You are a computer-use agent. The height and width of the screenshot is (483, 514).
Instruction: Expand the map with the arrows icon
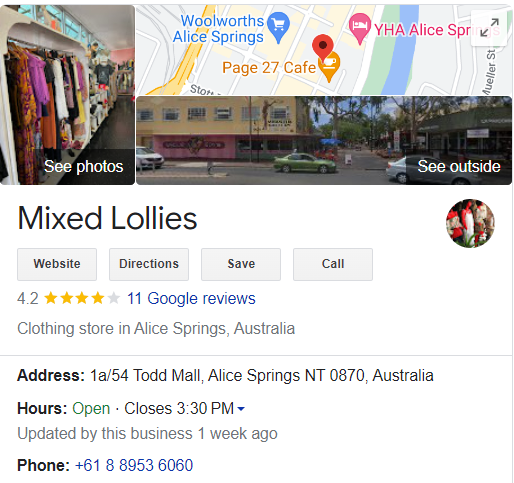(489, 28)
